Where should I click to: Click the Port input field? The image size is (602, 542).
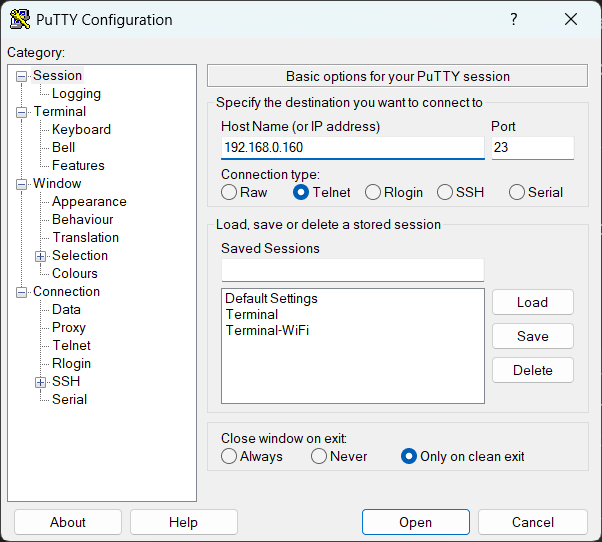pos(533,148)
